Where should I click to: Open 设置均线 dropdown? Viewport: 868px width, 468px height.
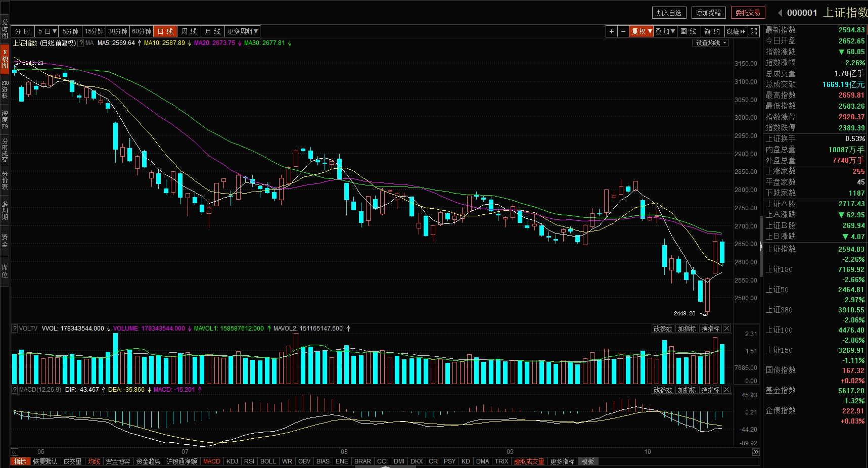click(710, 43)
